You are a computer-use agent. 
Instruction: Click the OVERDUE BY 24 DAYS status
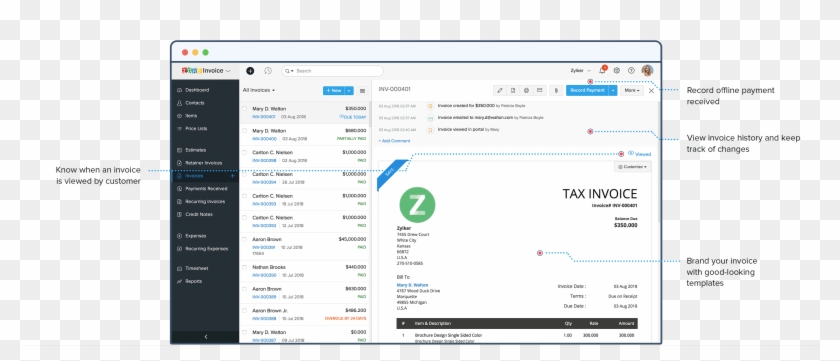[x=346, y=318]
